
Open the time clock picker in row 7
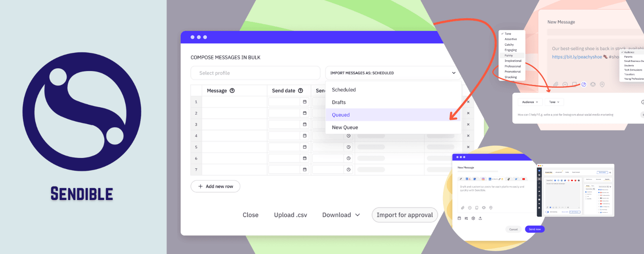click(x=349, y=169)
